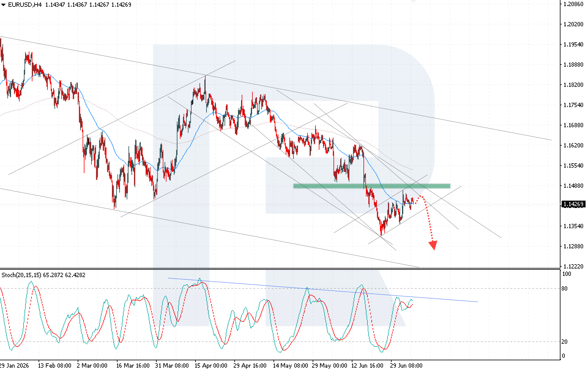588x371 pixels.
Task: Click the highlighted current price tag 1.14269
Action: pos(574,204)
